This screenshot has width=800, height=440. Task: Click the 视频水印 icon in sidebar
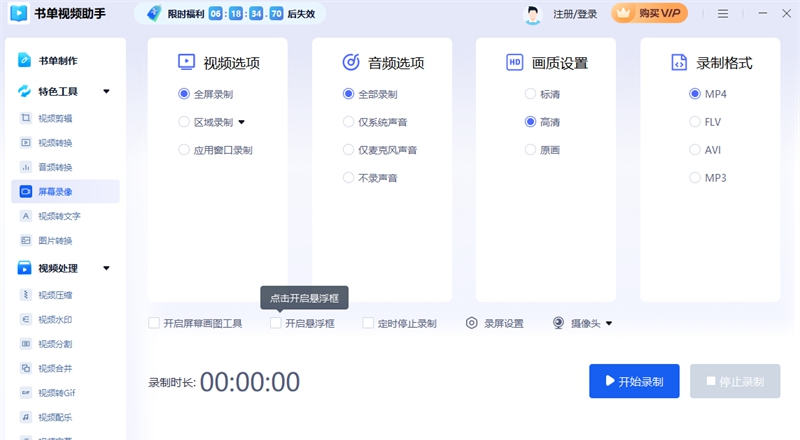pos(26,319)
